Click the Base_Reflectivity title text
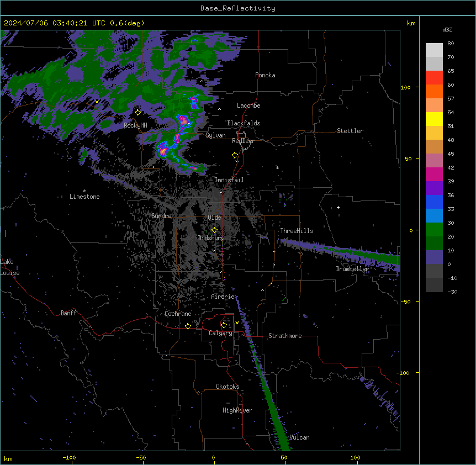The image size is (476, 465). [238, 8]
